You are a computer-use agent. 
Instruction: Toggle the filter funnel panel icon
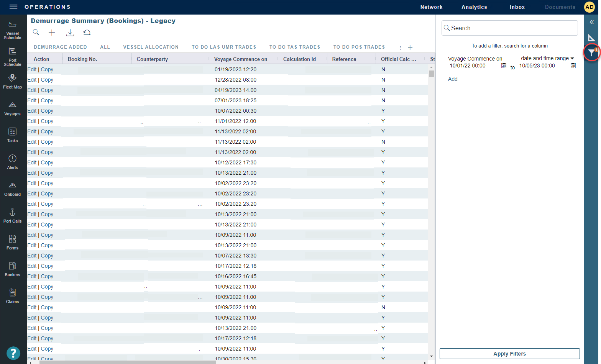[x=592, y=52]
